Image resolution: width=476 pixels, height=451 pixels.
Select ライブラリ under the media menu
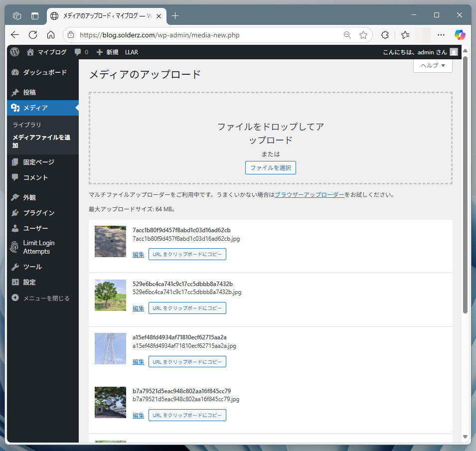pos(27,125)
